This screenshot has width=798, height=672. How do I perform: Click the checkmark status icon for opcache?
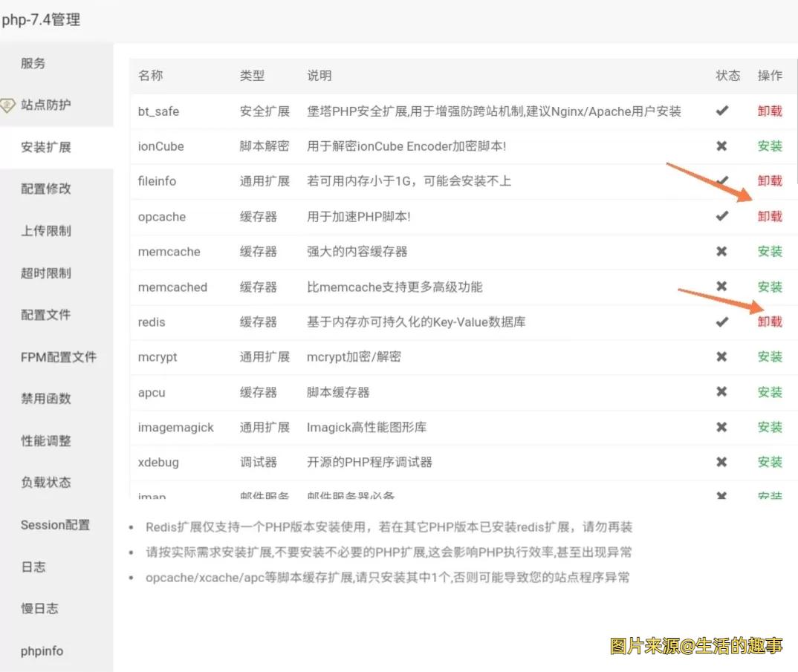(x=721, y=216)
